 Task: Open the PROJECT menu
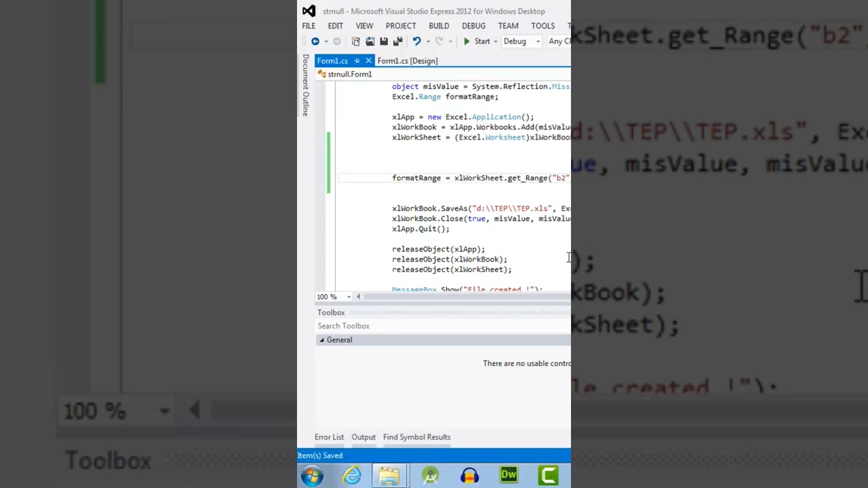401,26
